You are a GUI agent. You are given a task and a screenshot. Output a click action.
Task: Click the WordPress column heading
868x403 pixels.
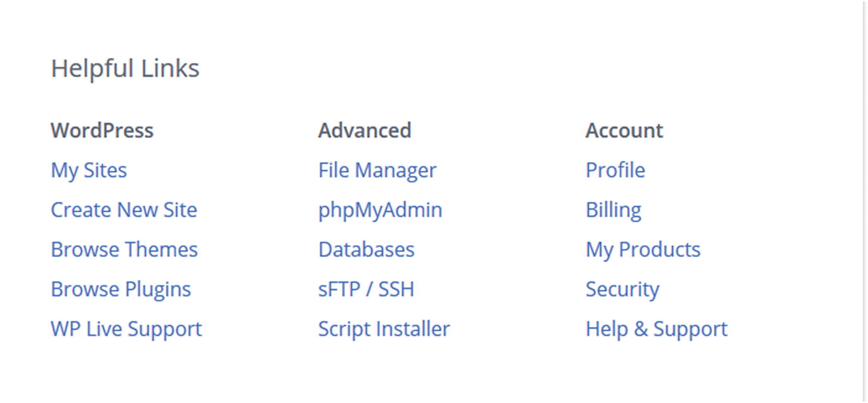click(102, 131)
